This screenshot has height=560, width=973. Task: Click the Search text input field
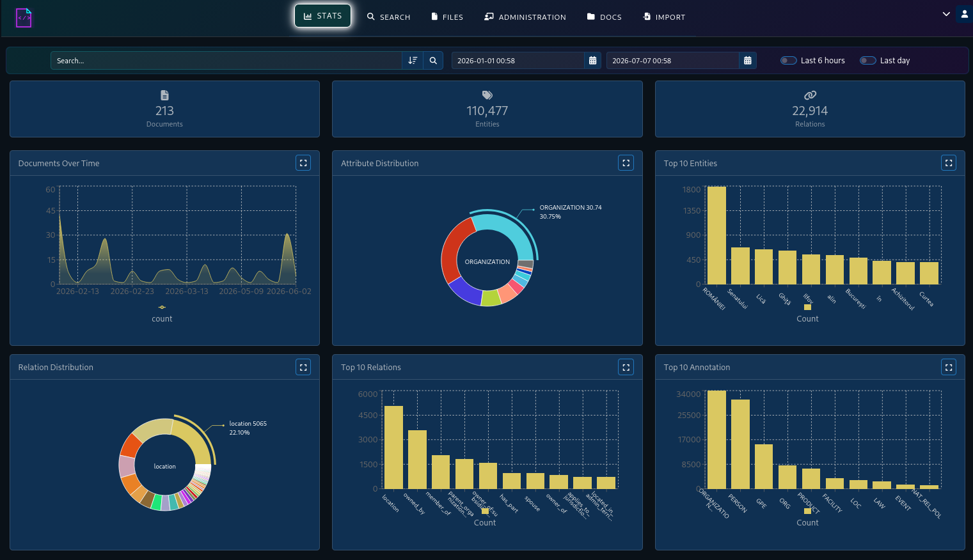tap(226, 61)
